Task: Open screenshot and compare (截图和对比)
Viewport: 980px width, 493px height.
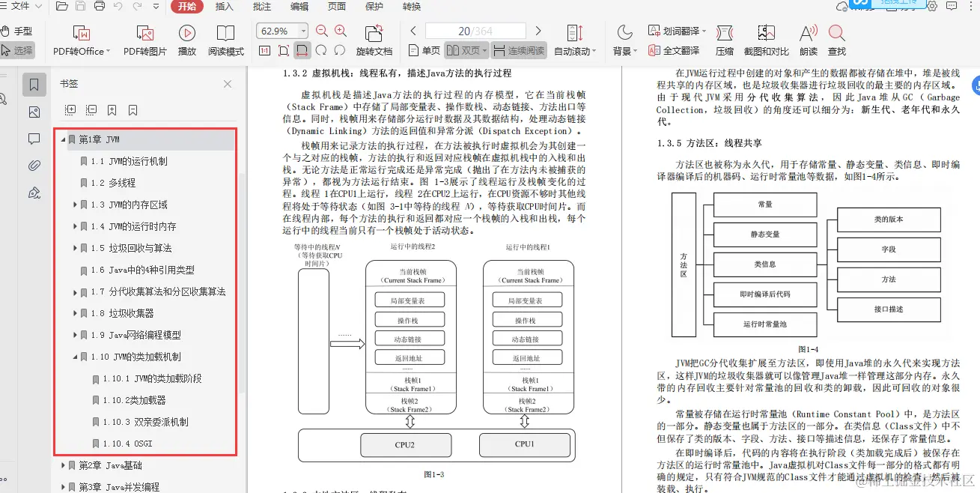Action: 765,40
